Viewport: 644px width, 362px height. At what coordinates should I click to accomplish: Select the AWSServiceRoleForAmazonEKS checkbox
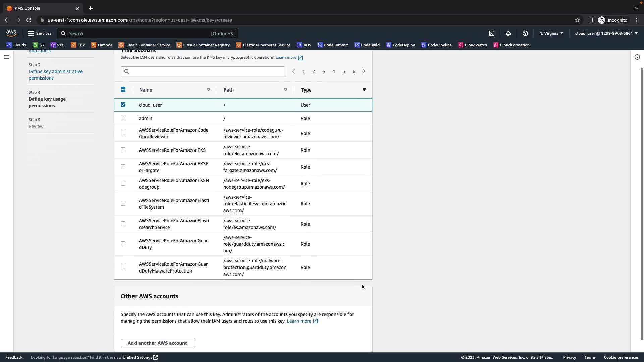pyautogui.click(x=123, y=150)
